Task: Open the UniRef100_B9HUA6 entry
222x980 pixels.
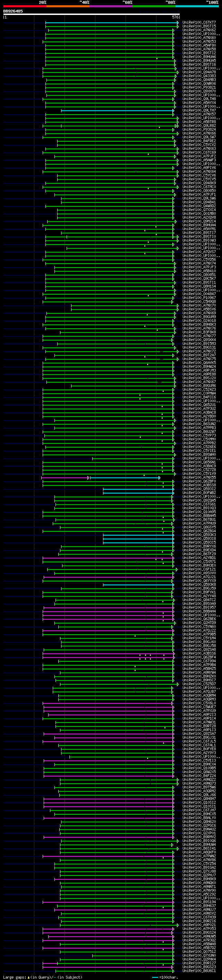Action: pos(199,57)
